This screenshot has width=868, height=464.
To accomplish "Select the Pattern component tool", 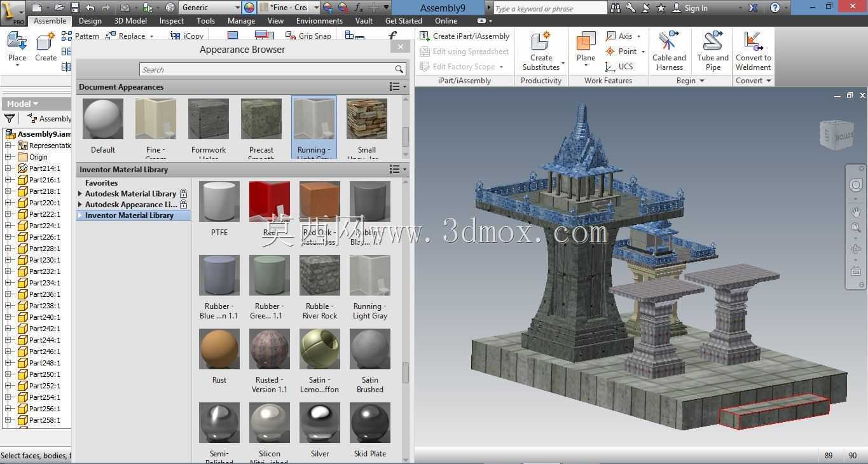I will pyautogui.click(x=81, y=36).
